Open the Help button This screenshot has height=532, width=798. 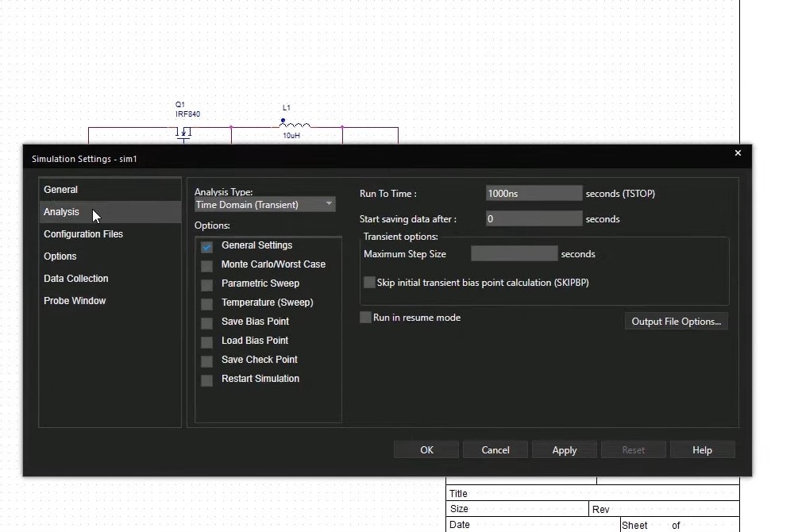(x=703, y=450)
